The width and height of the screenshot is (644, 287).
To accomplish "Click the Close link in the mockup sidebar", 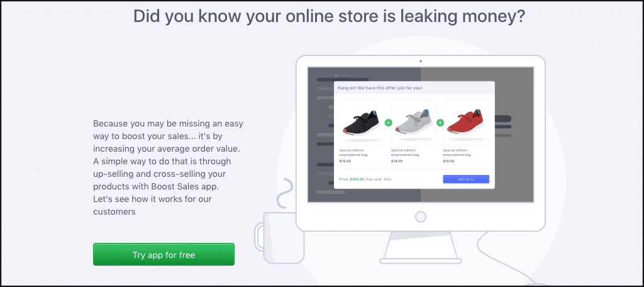I will coord(341,76).
